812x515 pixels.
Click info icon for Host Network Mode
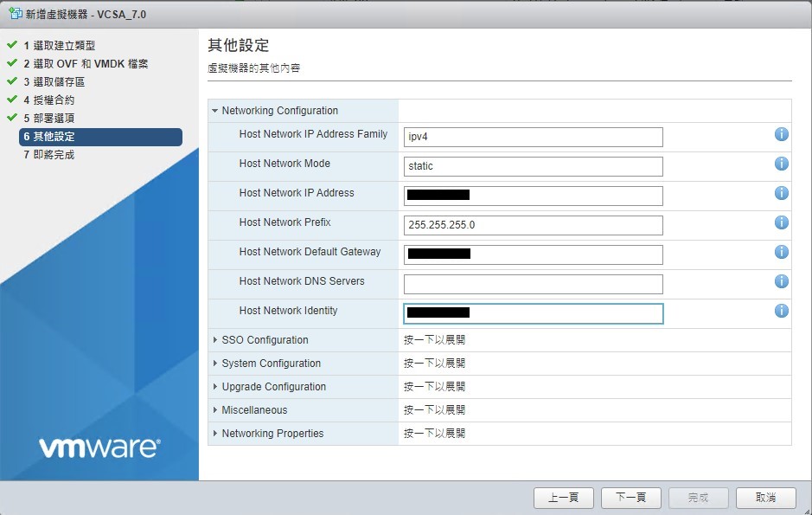(x=782, y=164)
